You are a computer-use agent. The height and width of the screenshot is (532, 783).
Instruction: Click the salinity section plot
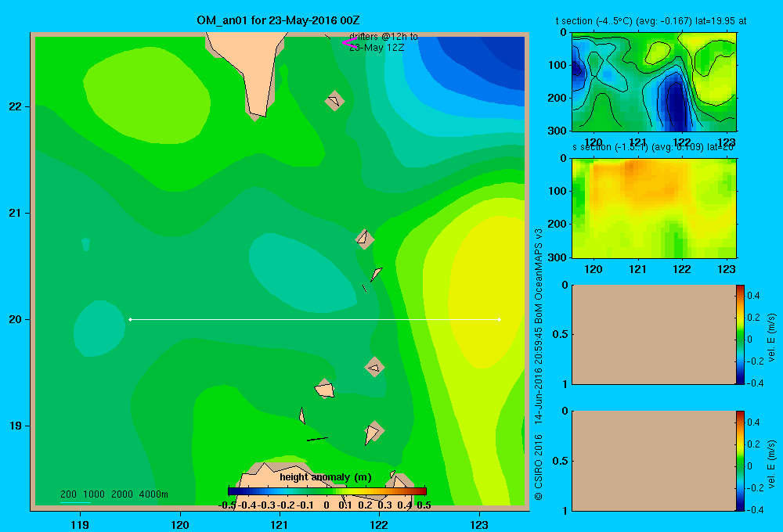(x=654, y=208)
